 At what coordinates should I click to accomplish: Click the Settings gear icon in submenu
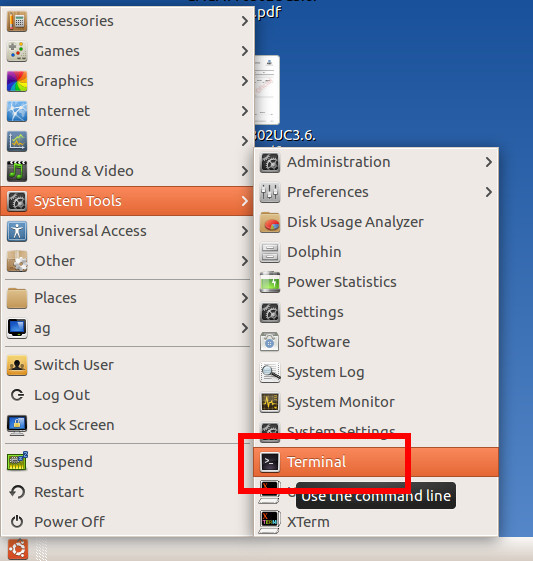coord(269,313)
